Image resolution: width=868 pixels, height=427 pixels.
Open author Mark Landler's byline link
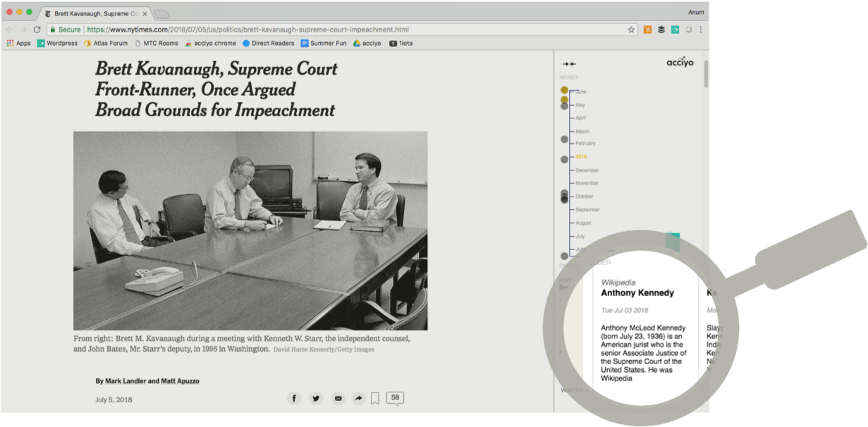tap(125, 381)
